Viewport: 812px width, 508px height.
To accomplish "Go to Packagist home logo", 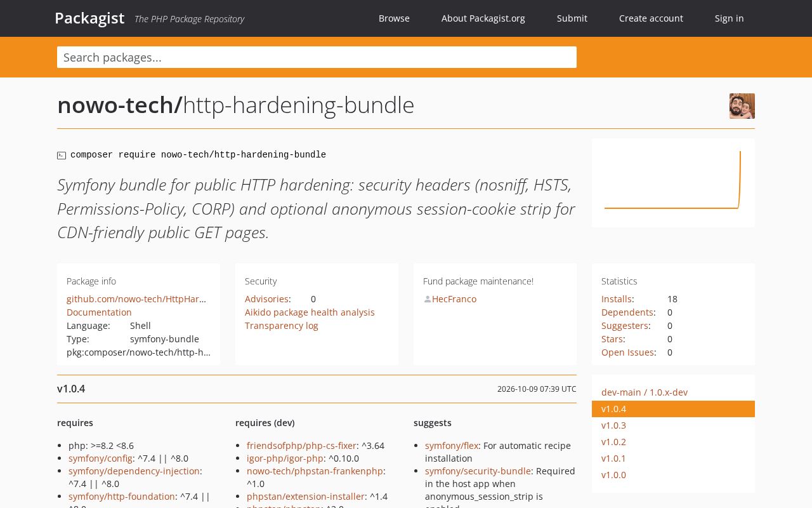I will pyautogui.click(x=89, y=18).
